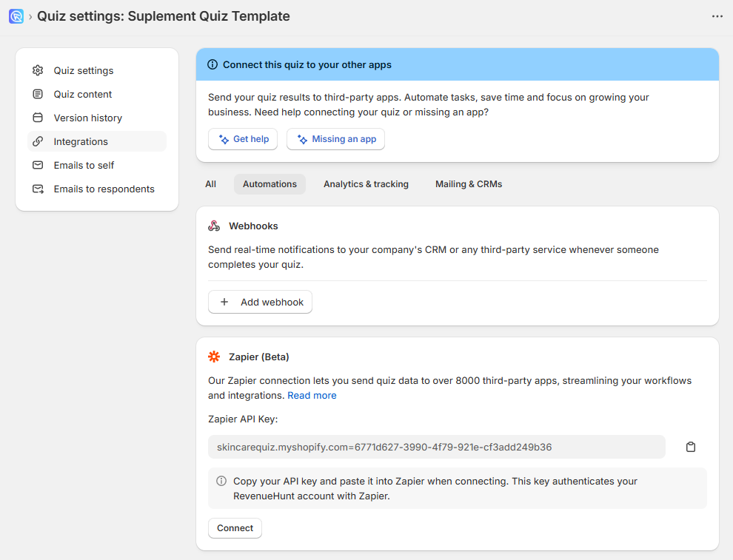
Task: Click the Emails to respondents icon
Action: point(38,189)
